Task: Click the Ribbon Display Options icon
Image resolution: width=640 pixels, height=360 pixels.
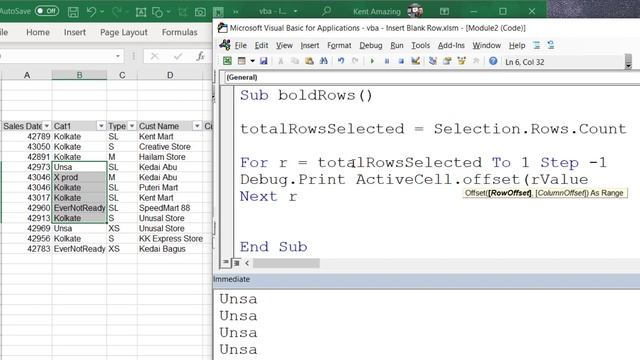Action: (444, 11)
